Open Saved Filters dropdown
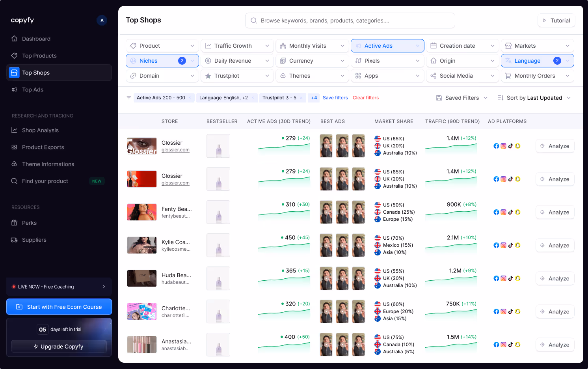The height and width of the screenshot is (369, 588). (462, 98)
